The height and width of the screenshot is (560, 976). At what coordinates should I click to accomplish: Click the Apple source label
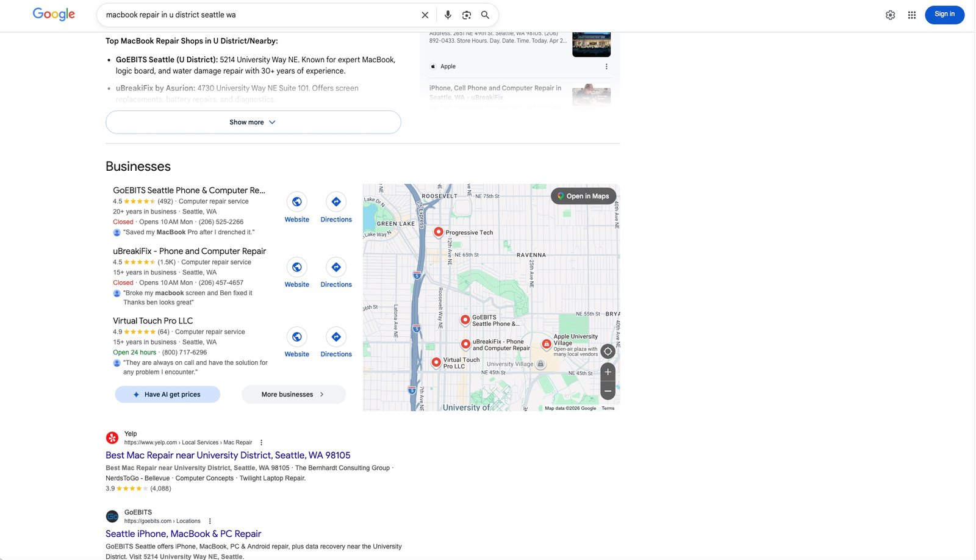click(x=448, y=66)
